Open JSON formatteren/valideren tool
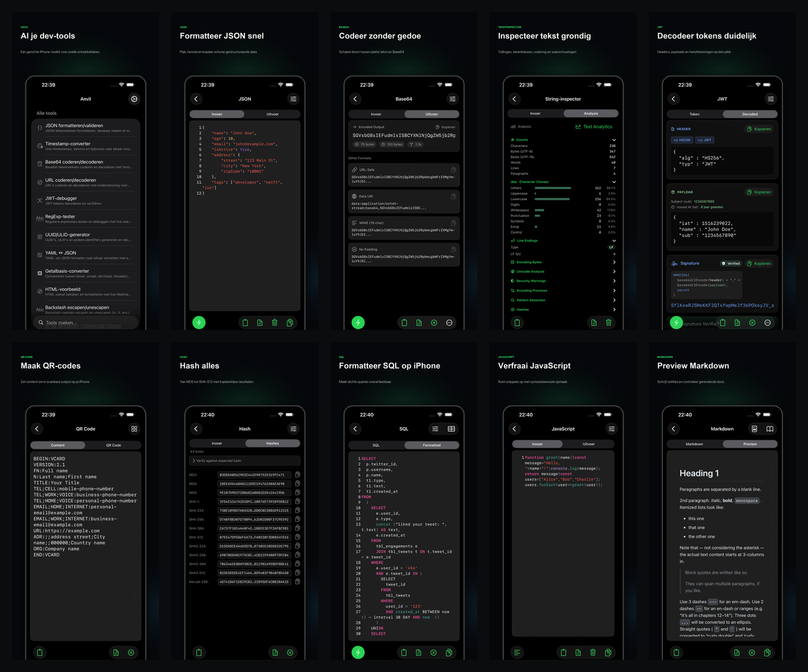 86,128
